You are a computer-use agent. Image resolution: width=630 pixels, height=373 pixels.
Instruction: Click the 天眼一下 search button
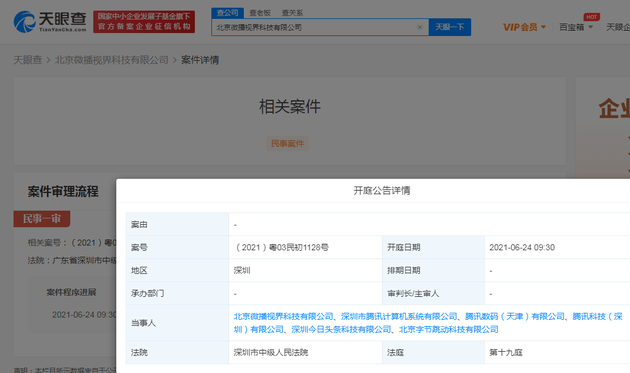click(450, 27)
